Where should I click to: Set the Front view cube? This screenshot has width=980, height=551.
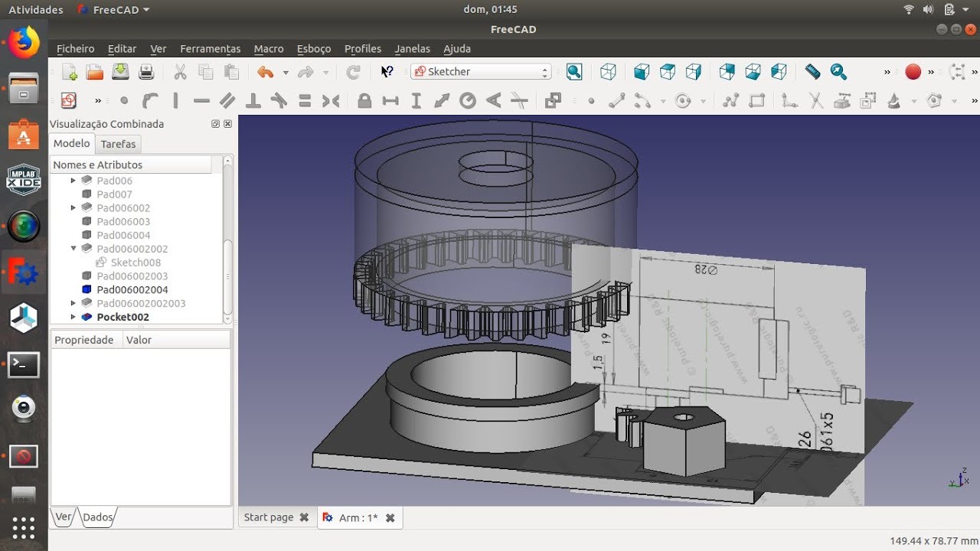(642, 72)
